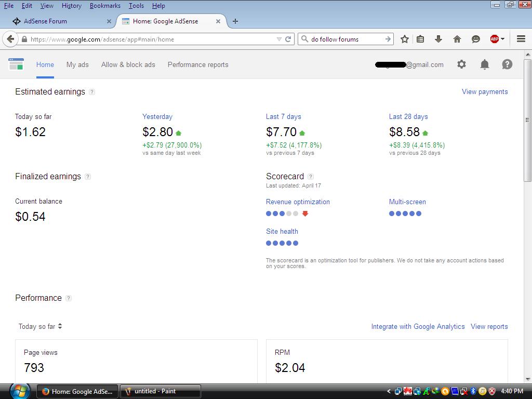Screen dimensions: 532x399
Task: Click Integrate with Google Analytics link
Action: 418,326
